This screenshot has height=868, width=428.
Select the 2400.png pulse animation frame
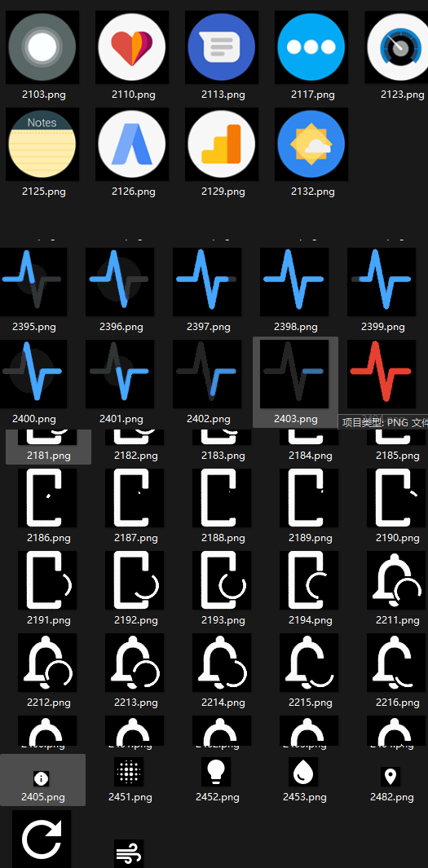coord(33,374)
